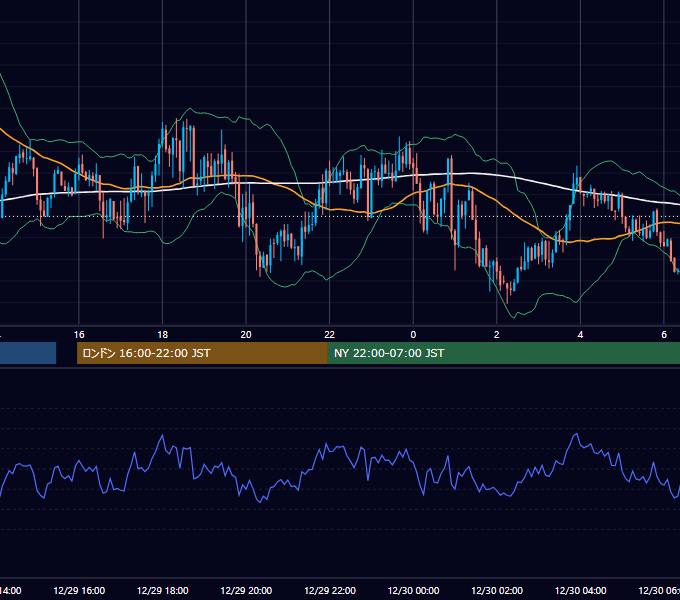Click the 20 hour axis label
Viewport: 680px width, 600px height.
(x=246, y=335)
